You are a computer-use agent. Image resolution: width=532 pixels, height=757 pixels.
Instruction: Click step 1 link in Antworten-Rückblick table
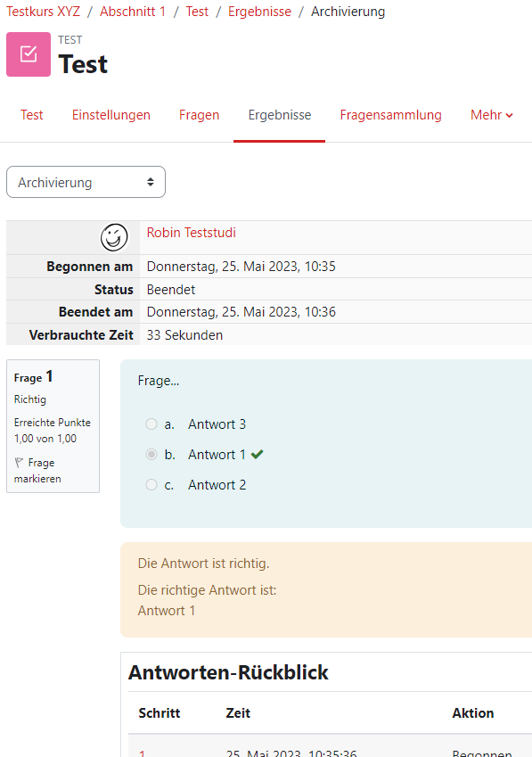point(142,753)
